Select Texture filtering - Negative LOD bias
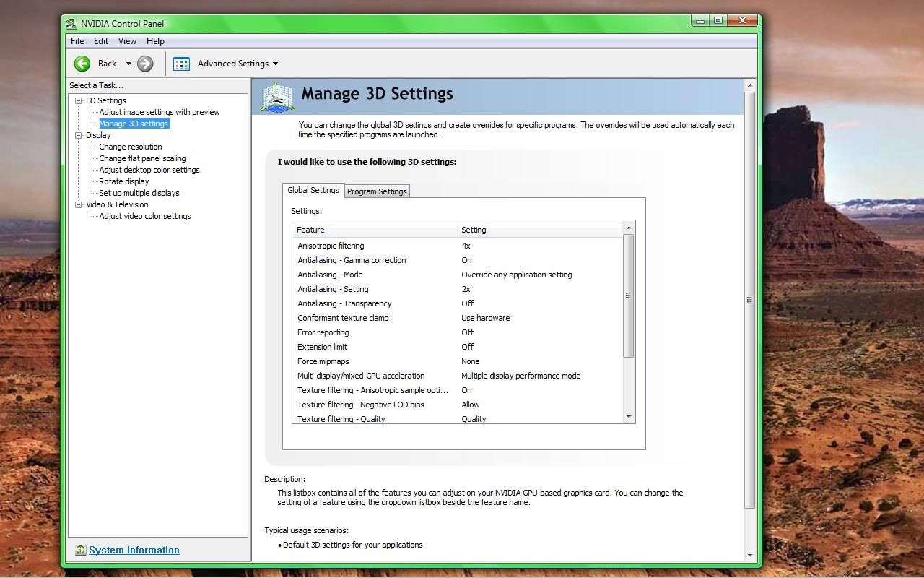Image resolution: width=924 pixels, height=578 pixels. pyautogui.click(x=457, y=405)
